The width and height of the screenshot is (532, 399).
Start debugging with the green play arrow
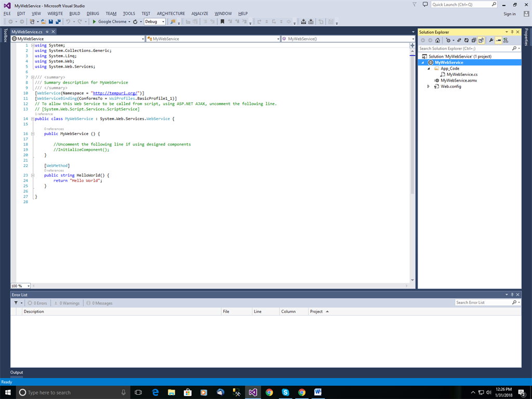(x=94, y=22)
